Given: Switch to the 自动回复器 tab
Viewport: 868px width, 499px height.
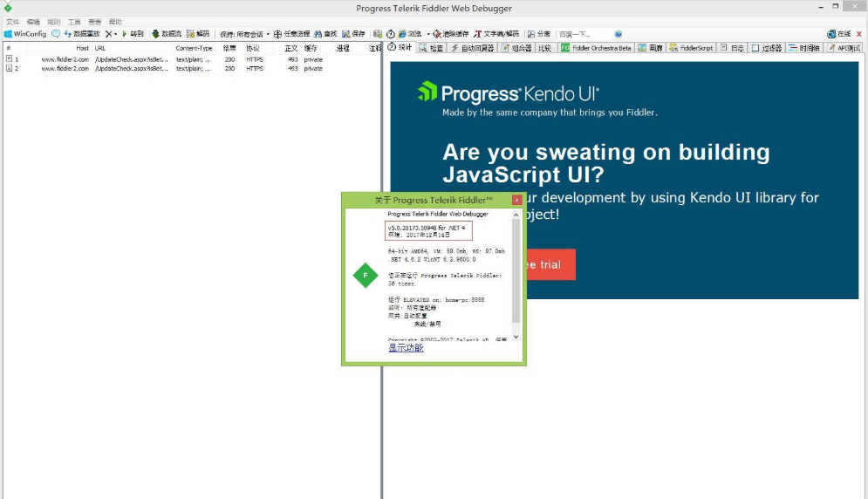Looking at the screenshot, I should (472, 48).
